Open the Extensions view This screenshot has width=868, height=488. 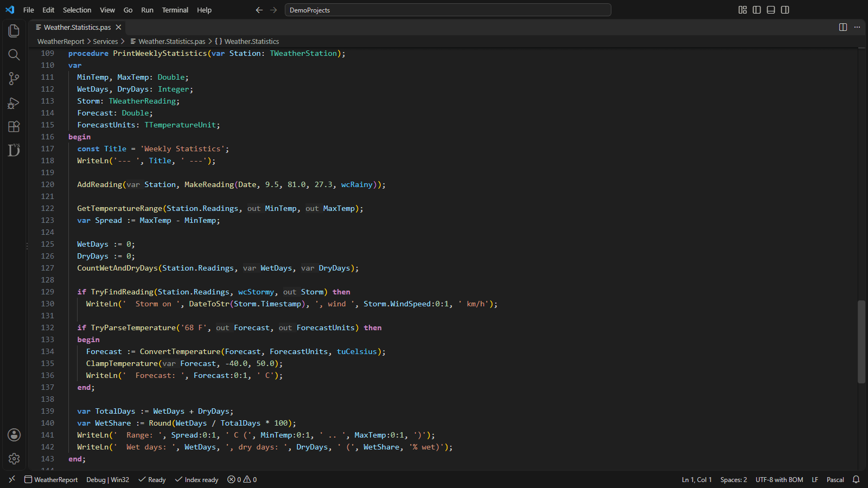[x=14, y=126]
